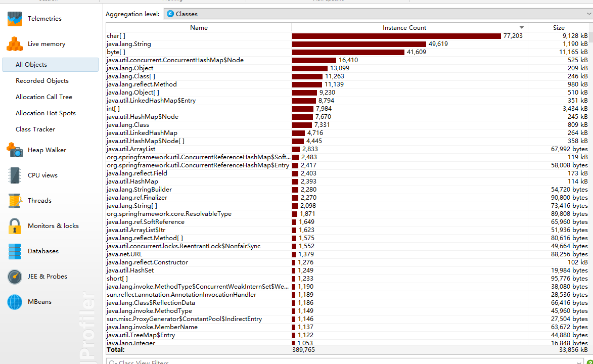Open the Class Tracker view
Screen dimensions: 593x364
pyautogui.click(x=35, y=129)
